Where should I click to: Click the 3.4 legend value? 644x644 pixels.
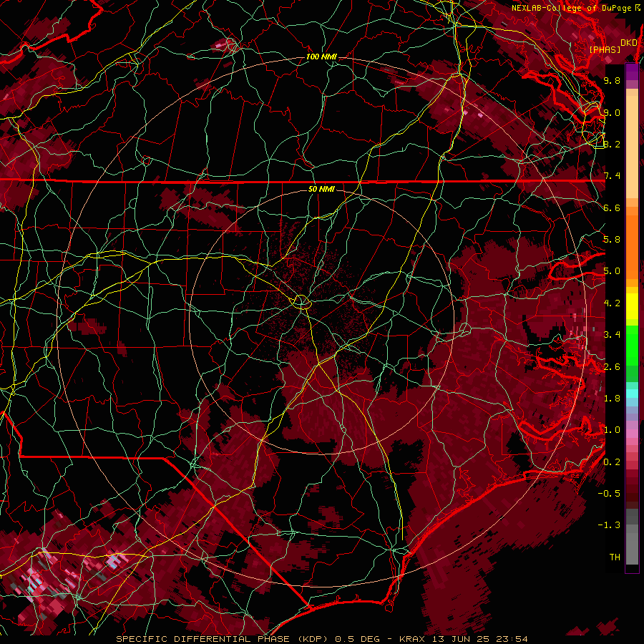[612, 335]
